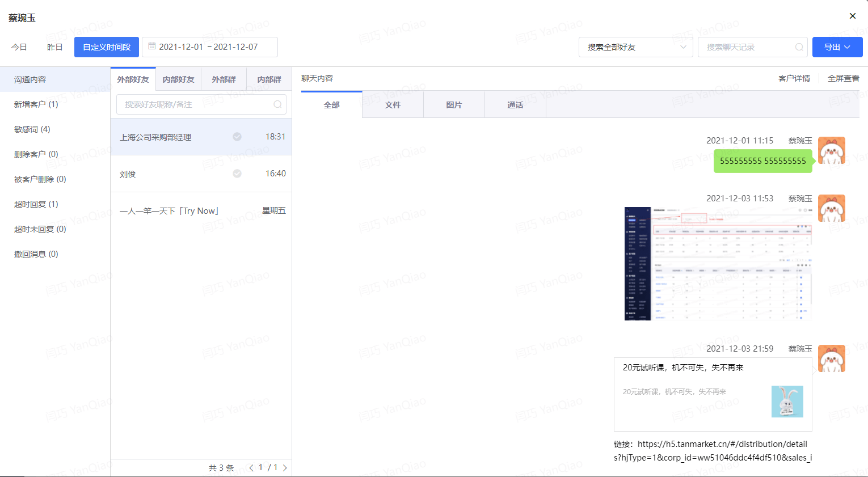Image resolution: width=868 pixels, height=477 pixels.
Task: Click the calendar icon in date range field
Action: (x=152, y=47)
